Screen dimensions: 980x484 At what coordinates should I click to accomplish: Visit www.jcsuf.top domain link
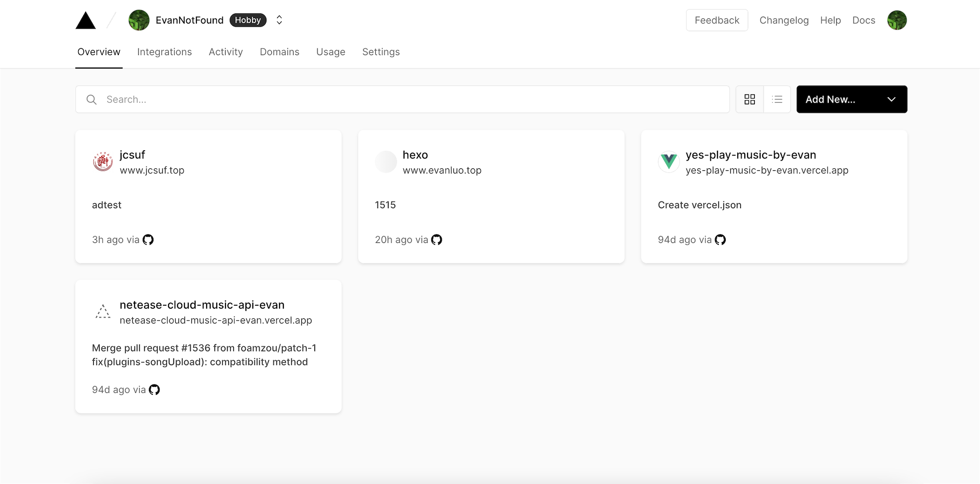click(x=152, y=170)
